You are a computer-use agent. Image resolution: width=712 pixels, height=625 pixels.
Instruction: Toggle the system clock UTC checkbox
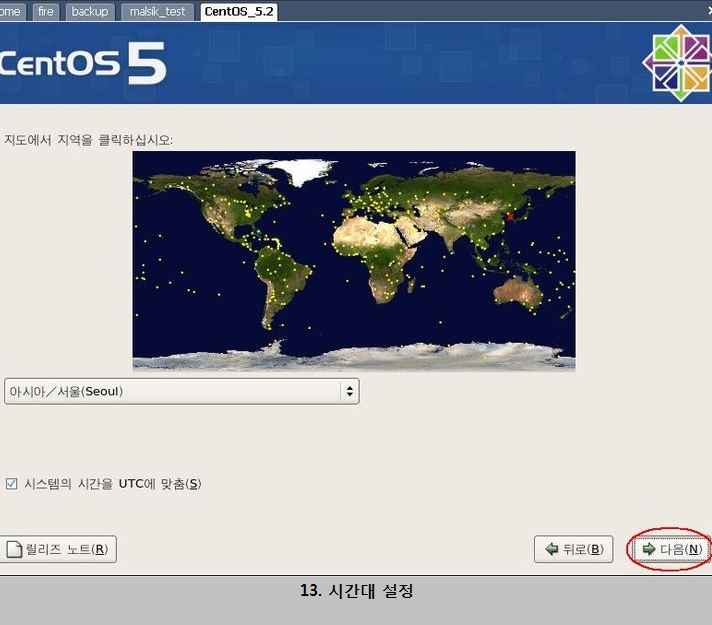(12, 484)
